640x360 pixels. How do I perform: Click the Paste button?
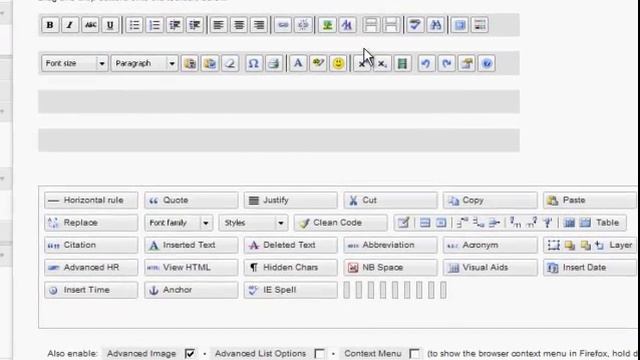[590, 200]
